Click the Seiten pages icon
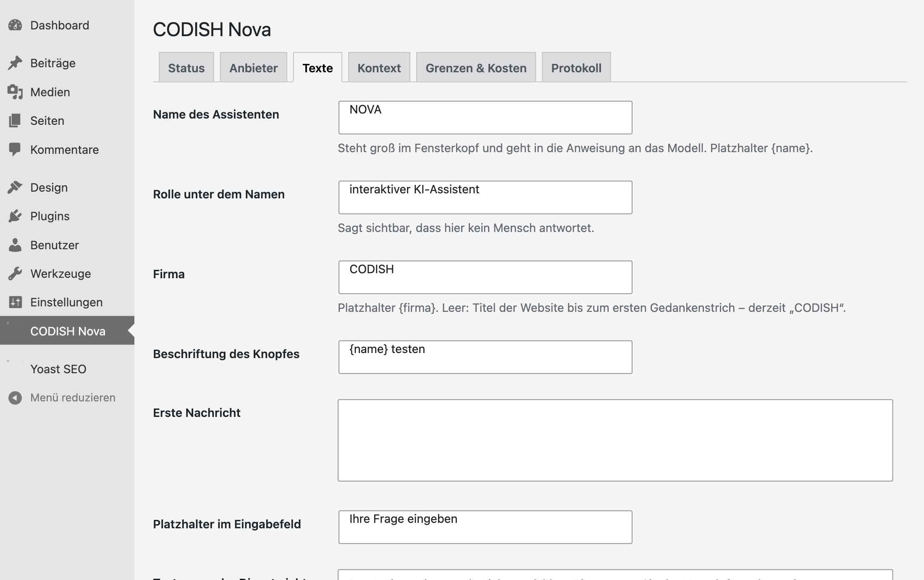The width and height of the screenshot is (924, 580). (15, 121)
